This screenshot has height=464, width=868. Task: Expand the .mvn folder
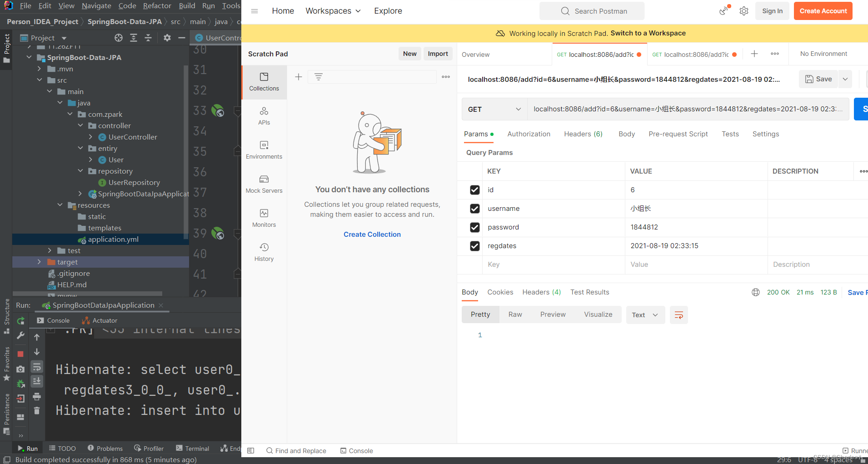click(40, 69)
